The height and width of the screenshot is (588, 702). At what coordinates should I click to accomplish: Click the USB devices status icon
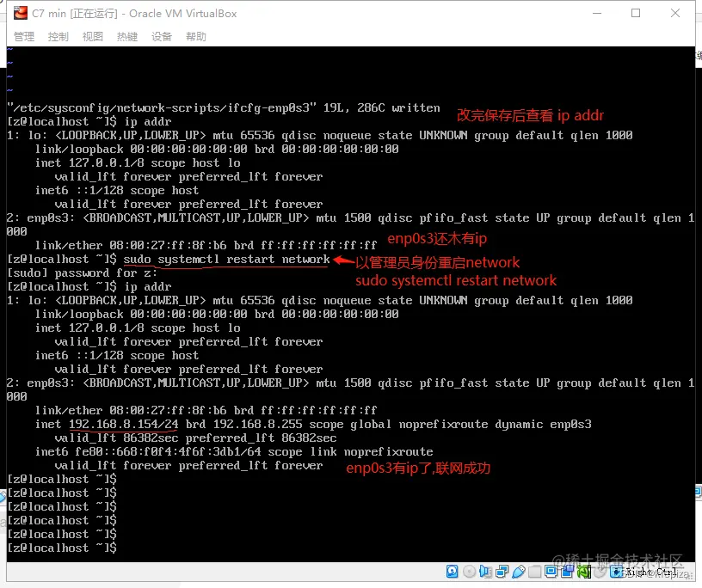pos(519,572)
